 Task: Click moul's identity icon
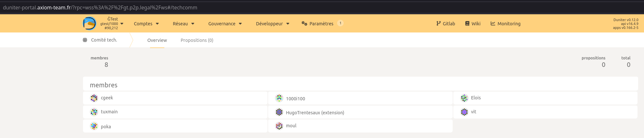click(279, 126)
